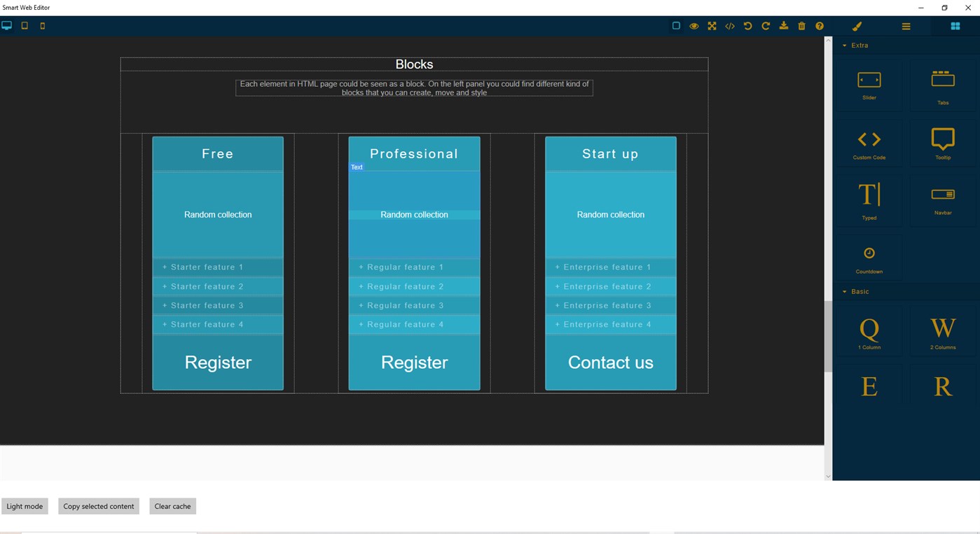
Task: Click the Tabs block icon
Action: click(x=942, y=85)
